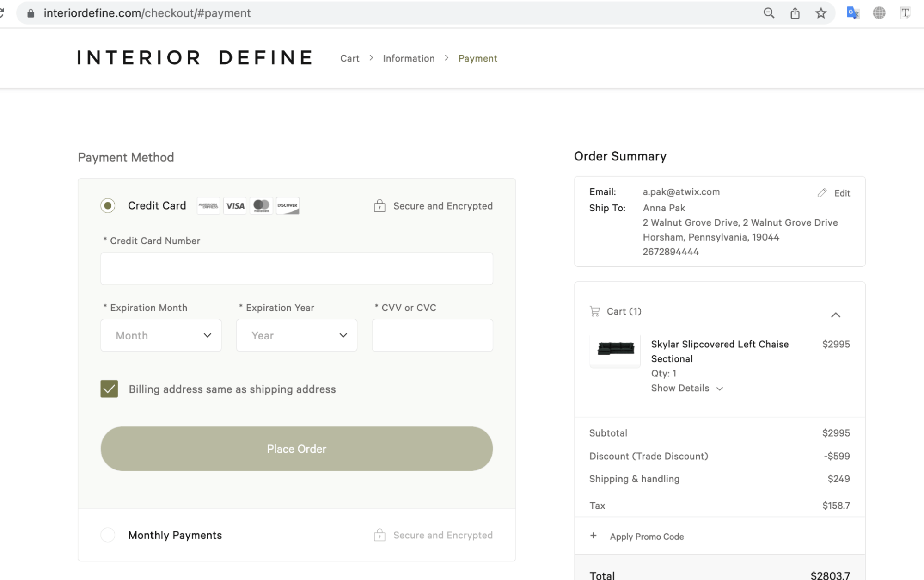Click the shopping cart icon next to Cart (1)
924x580 pixels.
coord(595,311)
